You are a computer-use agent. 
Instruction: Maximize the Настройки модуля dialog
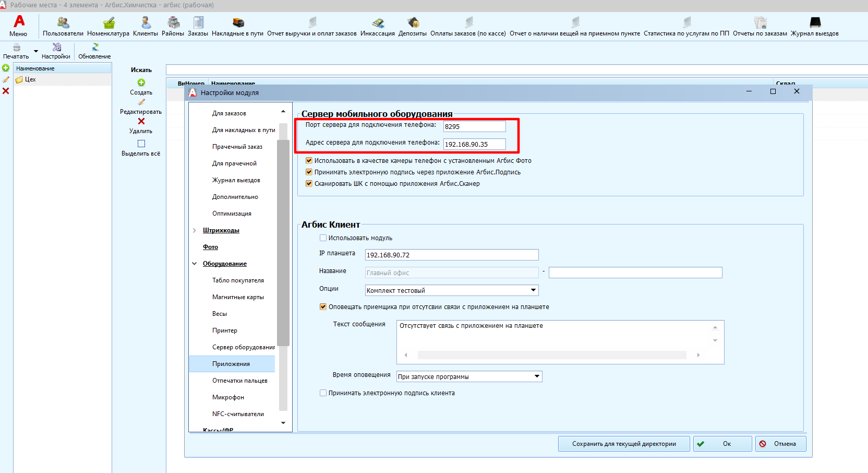(773, 91)
